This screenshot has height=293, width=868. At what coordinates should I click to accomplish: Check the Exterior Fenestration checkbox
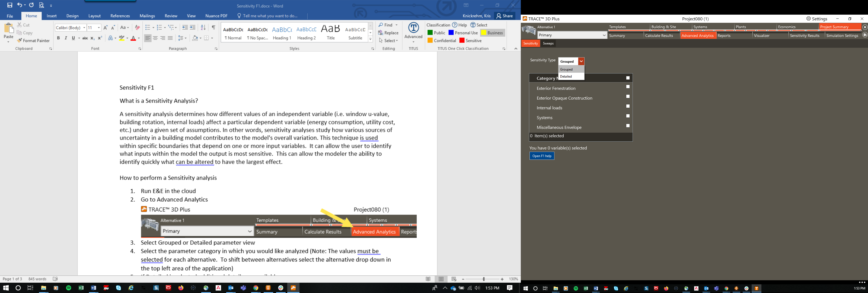pyautogui.click(x=628, y=87)
